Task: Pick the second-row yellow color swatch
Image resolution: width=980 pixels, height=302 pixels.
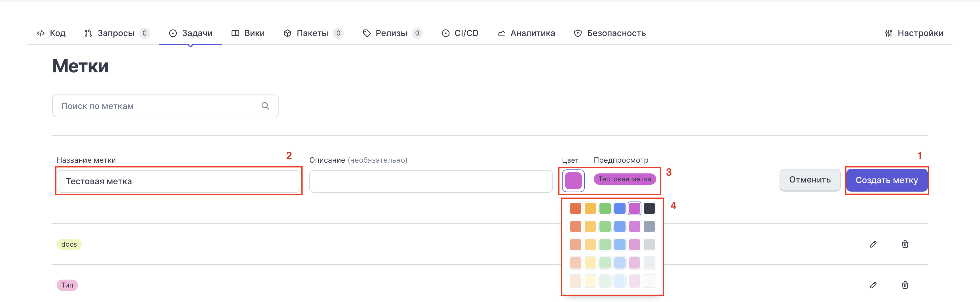Action: click(x=590, y=227)
